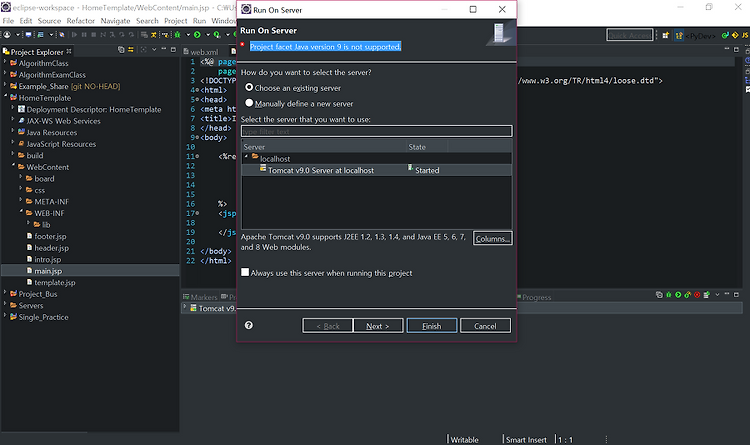The image size is (750, 445).
Task: Open the Run button dropdown arrow
Action: [x=208, y=35]
